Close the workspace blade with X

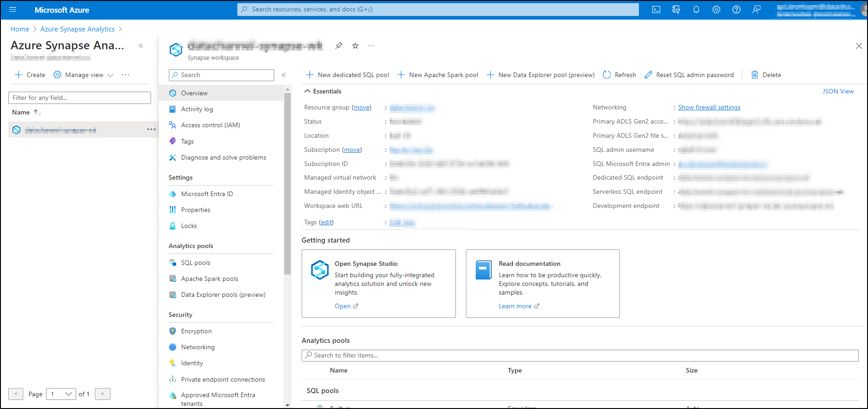[x=859, y=46]
